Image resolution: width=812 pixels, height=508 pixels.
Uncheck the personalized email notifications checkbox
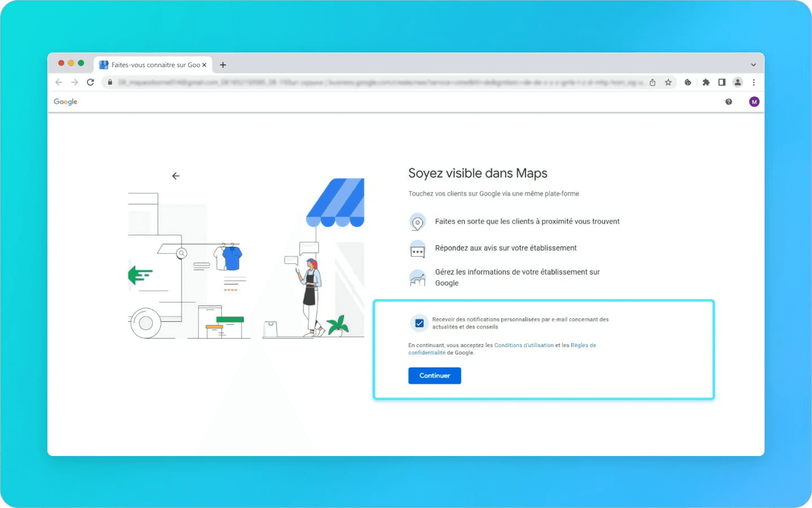click(x=420, y=323)
